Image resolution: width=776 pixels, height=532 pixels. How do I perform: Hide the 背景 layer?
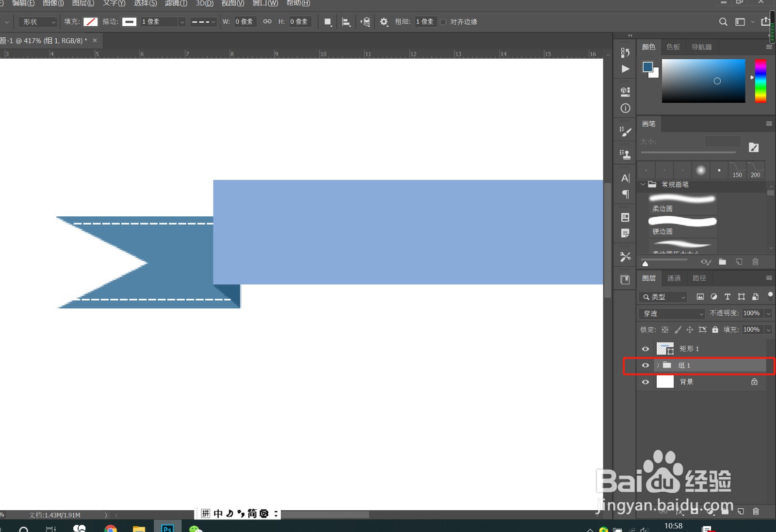[x=645, y=382]
